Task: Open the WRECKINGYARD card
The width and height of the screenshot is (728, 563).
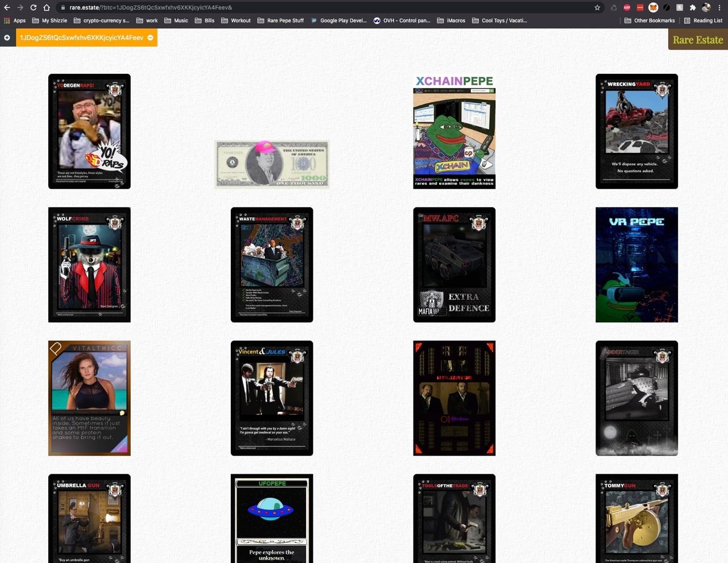Action: point(636,131)
